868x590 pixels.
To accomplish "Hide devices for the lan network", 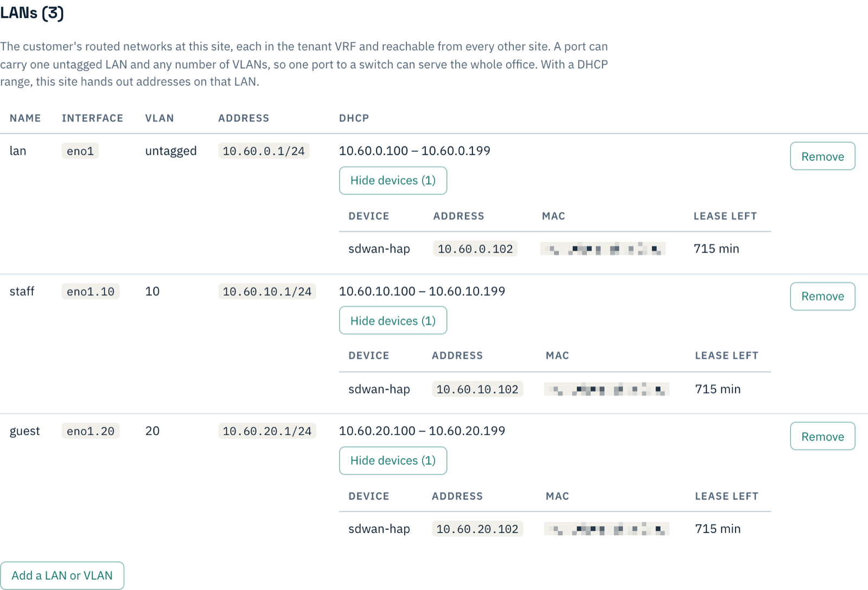I will click(393, 180).
